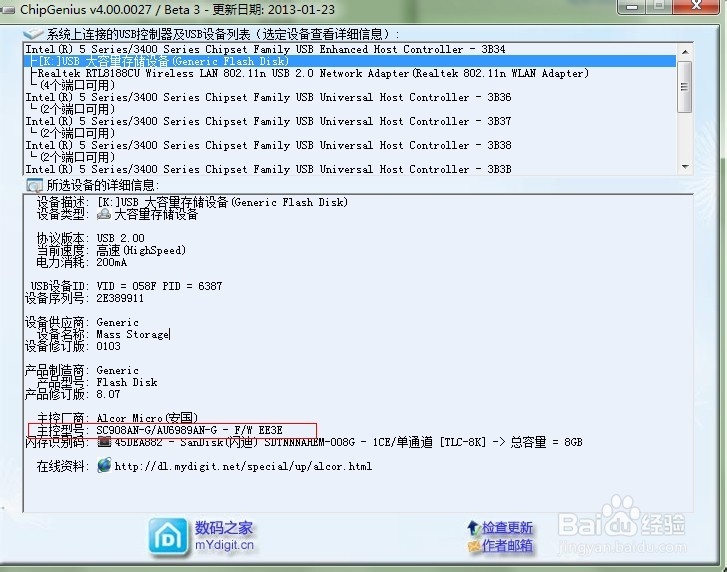Image resolution: width=727 pixels, height=572 pixels.
Task: Click the 8.07 product revision value
Action: 108,394
